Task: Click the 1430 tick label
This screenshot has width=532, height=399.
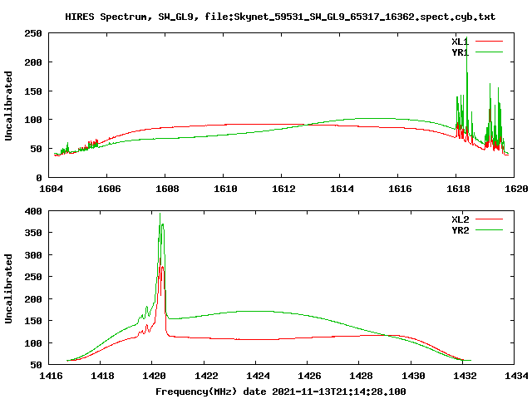Action: tap(413, 376)
